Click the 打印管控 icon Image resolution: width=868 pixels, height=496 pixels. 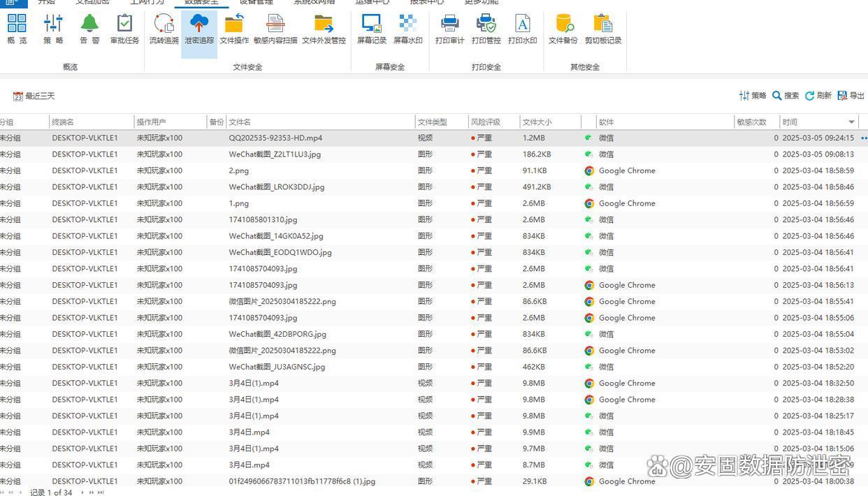click(x=486, y=29)
